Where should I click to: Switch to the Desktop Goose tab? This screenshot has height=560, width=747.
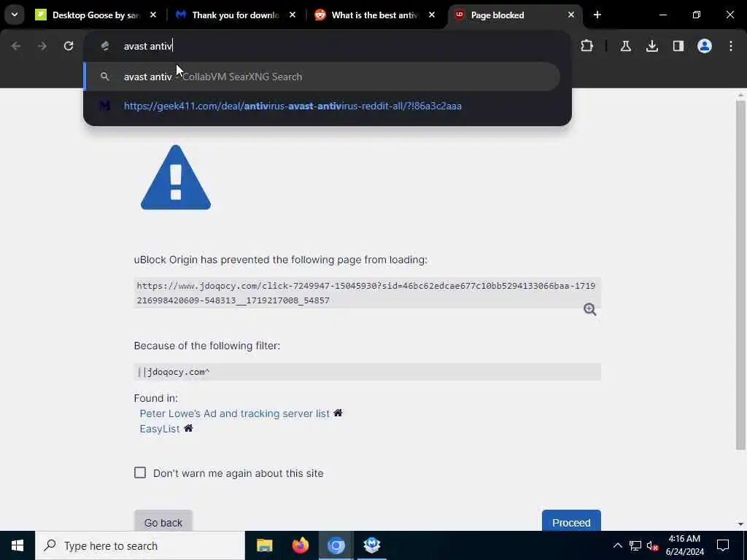(x=96, y=15)
